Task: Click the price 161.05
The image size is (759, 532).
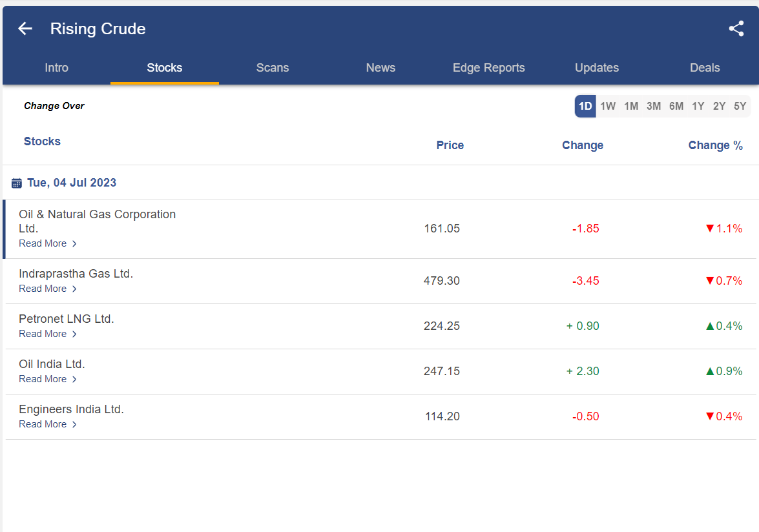Action: pos(442,229)
